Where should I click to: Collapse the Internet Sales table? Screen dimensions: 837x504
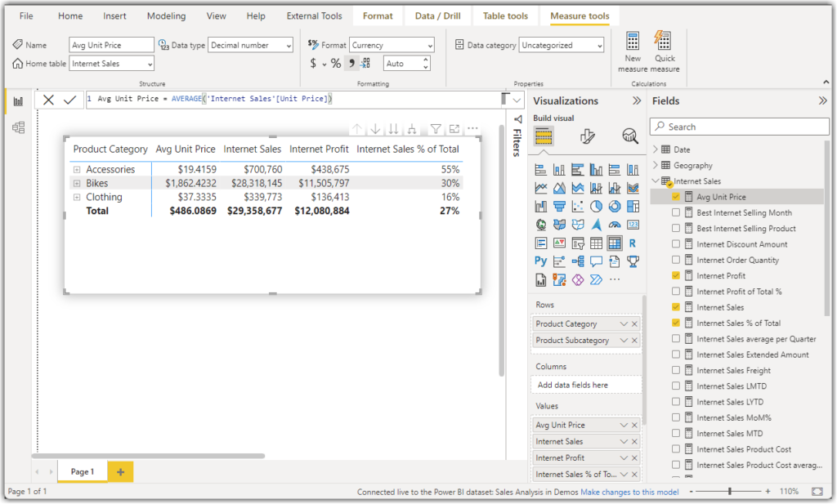[x=656, y=181]
